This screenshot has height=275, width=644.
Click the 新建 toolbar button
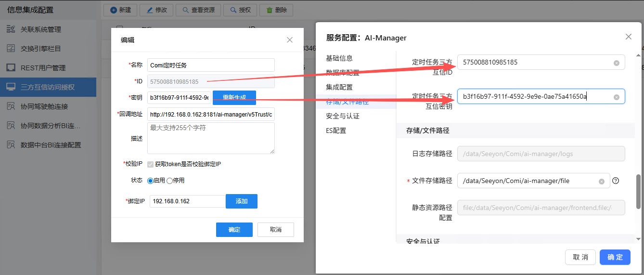point(120,10)
